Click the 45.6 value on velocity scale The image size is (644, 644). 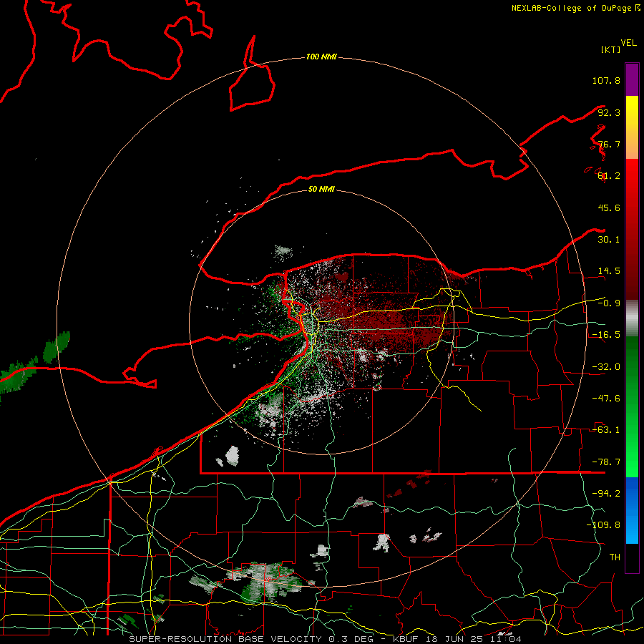pos(609,208)
